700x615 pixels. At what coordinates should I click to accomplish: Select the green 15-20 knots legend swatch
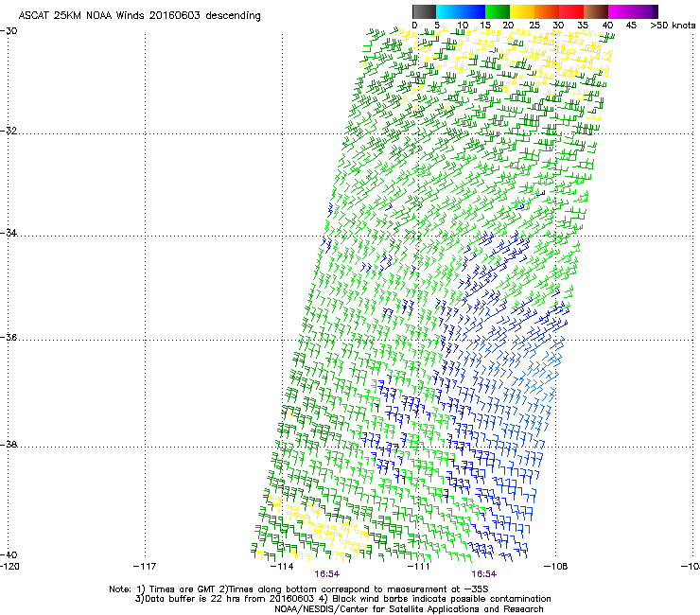click(498, 11)
